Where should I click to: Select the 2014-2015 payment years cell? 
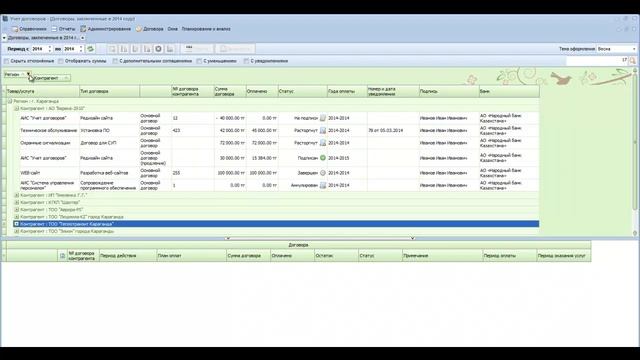347,158
